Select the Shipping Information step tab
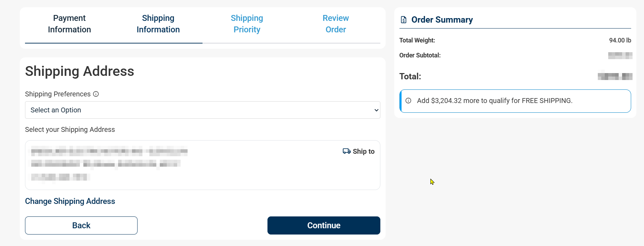Viewport: 644px width, 246px height. [x=158, y=24]
